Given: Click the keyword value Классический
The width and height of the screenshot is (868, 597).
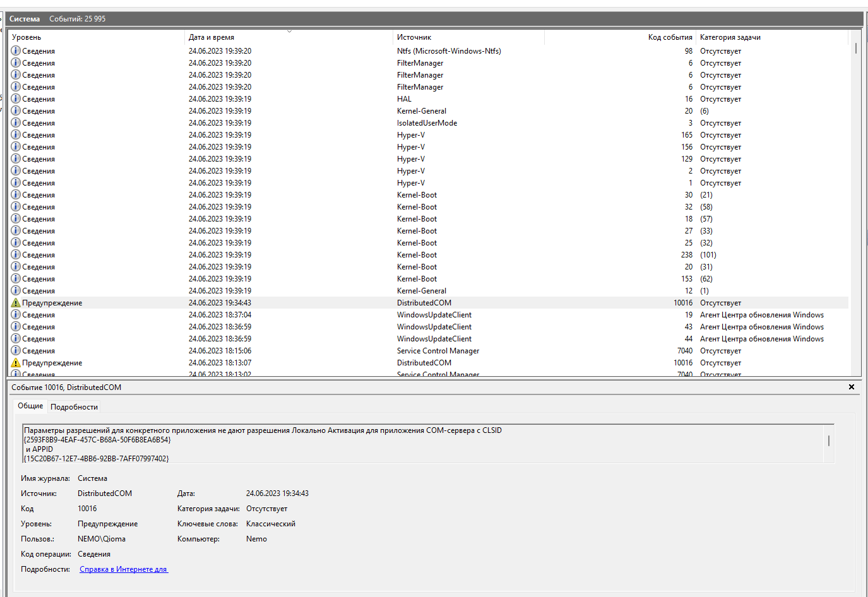Looking at the screenshot, I should [271, 524].
